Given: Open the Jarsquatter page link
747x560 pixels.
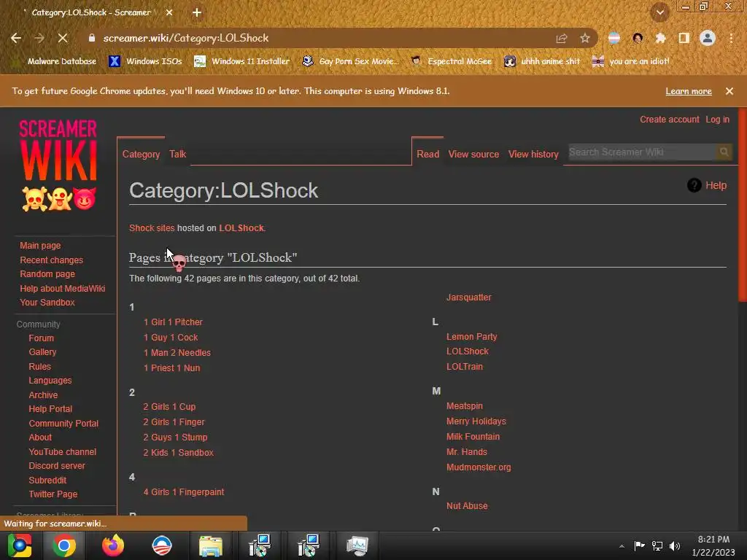Looking at the screenshot, I should (469, 297).
